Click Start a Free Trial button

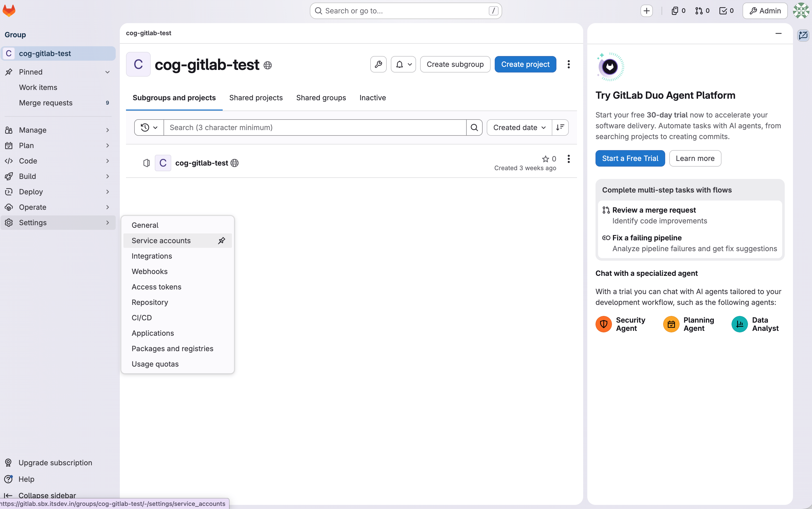click(x=630, y=159)
